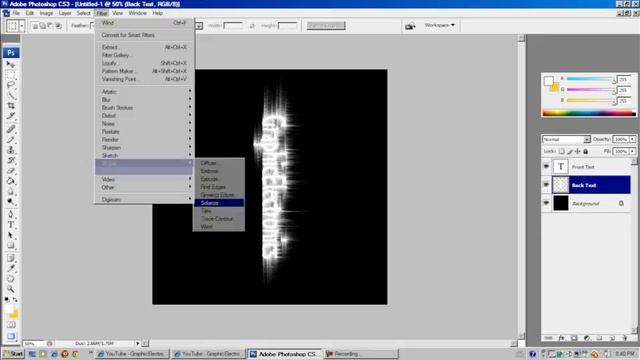This screenshot has width=640, height=360.
Task: Select the Clone Stamp tool
Action: (11, 150)
